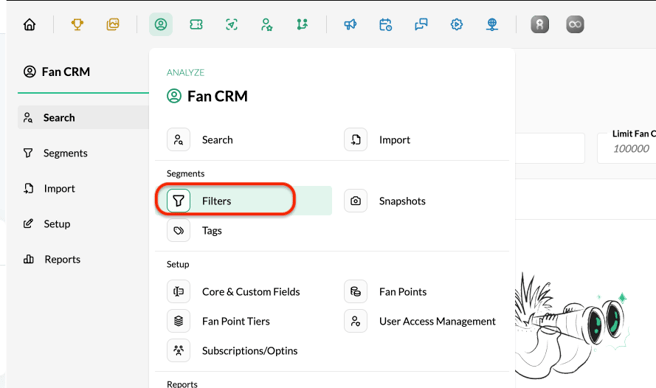This screenshot has height=388, width=656.
Task: Open Search in the left sidebar
Action: click(x=83, y=118)
